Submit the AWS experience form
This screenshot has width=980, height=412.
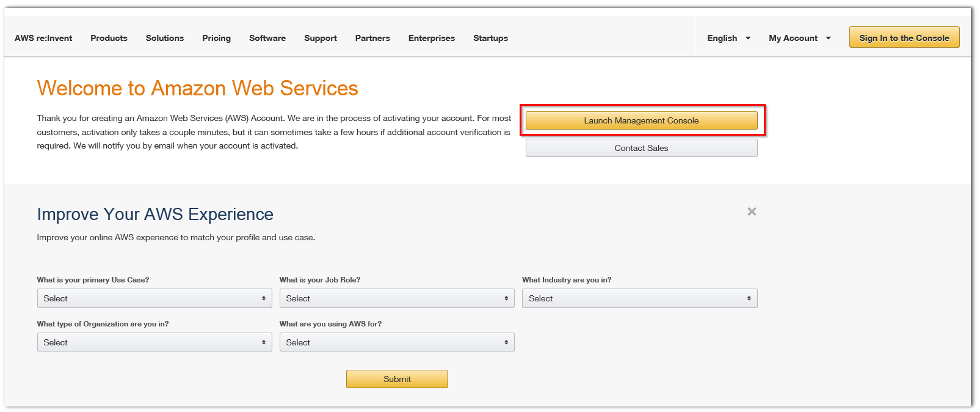(x=397, y=379)
